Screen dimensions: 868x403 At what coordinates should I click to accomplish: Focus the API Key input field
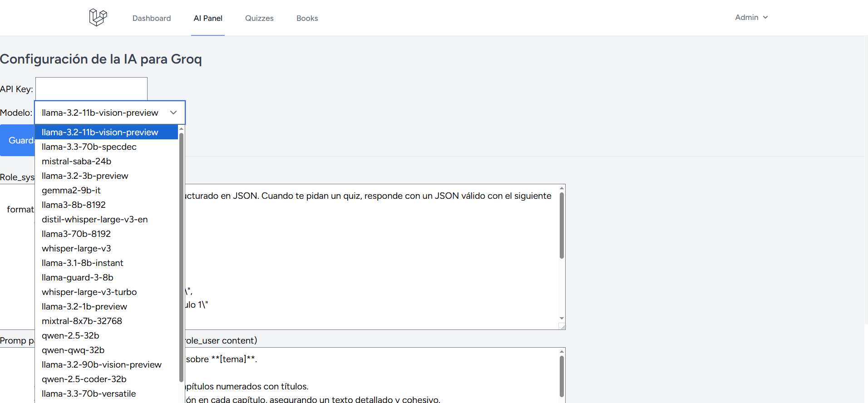click(x=91, y=89)
